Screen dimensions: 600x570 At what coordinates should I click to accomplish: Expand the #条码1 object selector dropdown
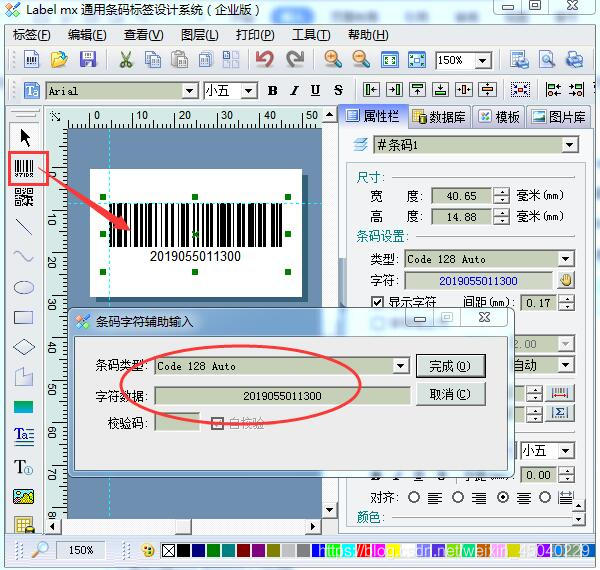tap(569, 145)
